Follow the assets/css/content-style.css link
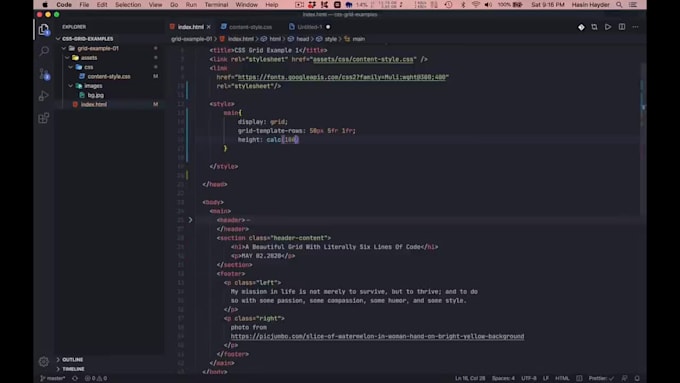 (363, 59)
